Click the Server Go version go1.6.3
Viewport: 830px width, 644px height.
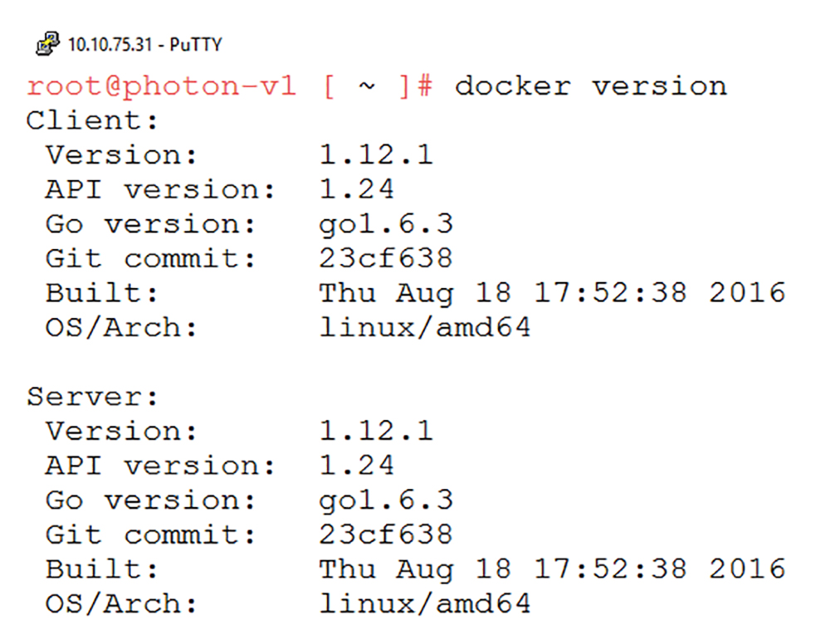(x=386, y=501)
